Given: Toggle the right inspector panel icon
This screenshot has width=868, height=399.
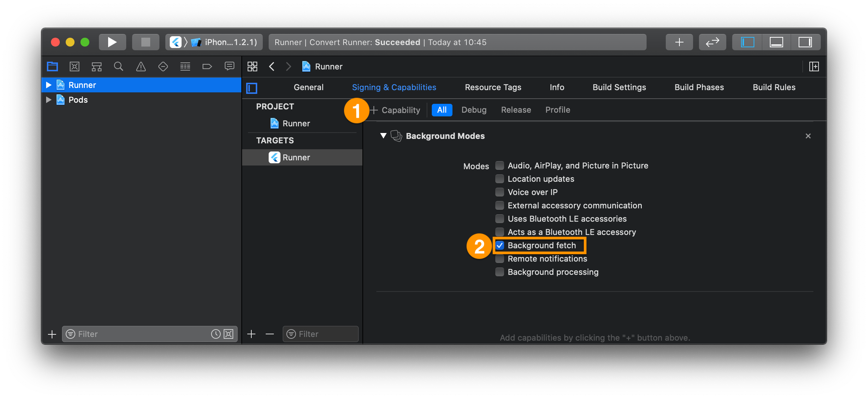Looking at the screenshot, I should (805, 42).
